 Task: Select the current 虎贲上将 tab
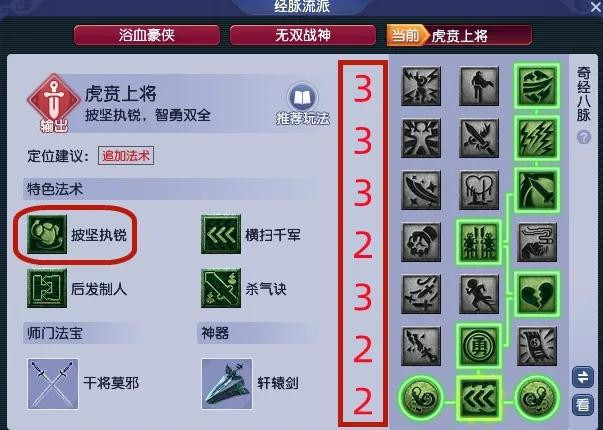[x=459, y=35]
